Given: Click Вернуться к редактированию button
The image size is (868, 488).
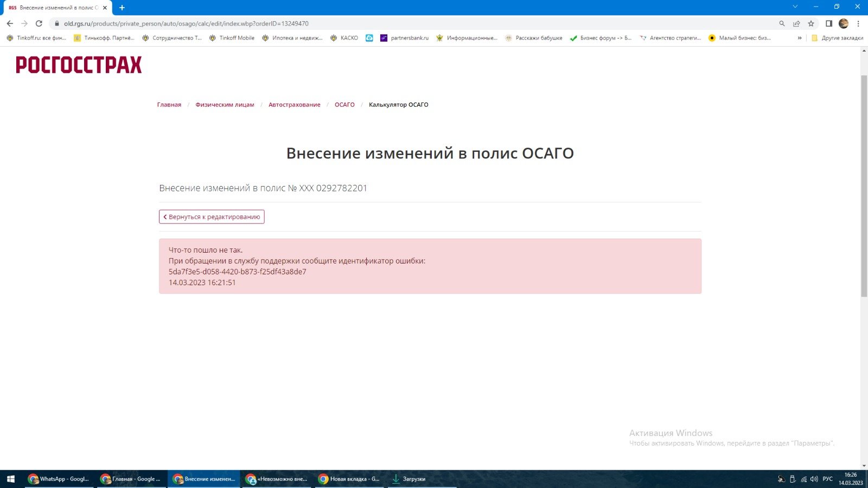Looking at the screenshot, I should (212, 217).
